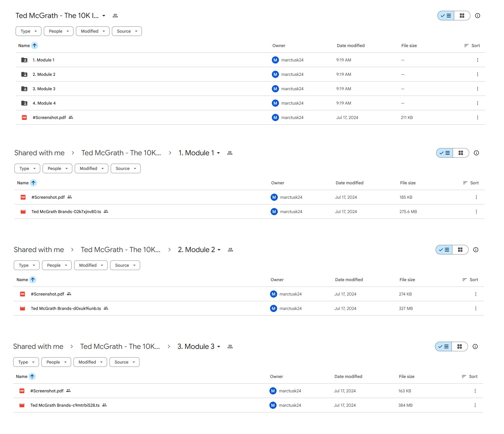Viewport: 504px width, 434px height.
Task: Open Type filter in top folder panel
Action: pyautogui.click(x=28, y=31)
